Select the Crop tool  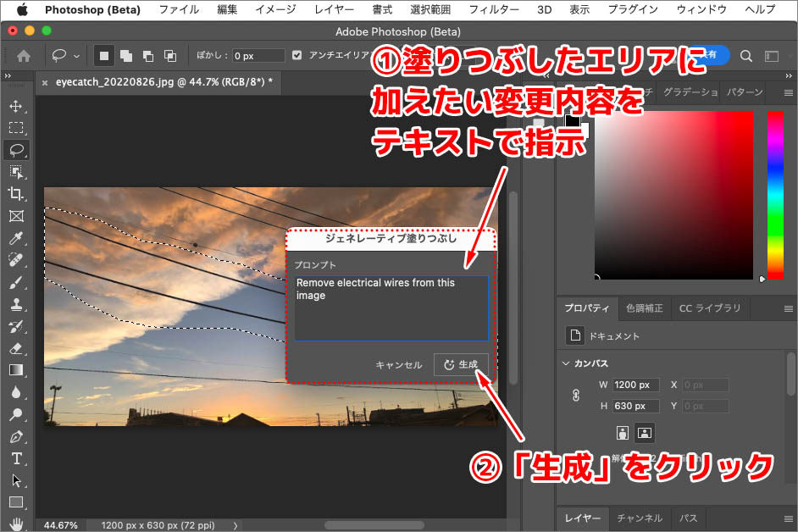click(x=16, y=194)
